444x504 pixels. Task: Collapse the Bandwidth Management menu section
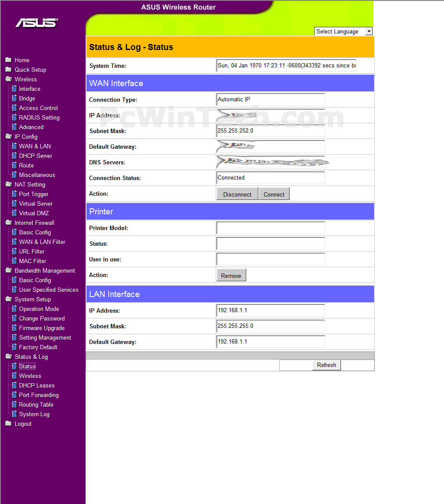click(x=45, y=271)
